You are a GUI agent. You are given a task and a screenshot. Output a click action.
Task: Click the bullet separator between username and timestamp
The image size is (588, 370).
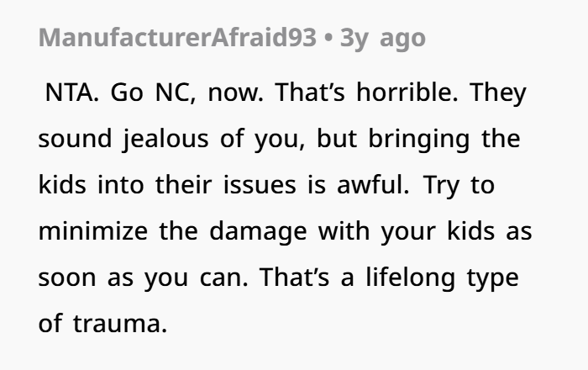(329, 38)
